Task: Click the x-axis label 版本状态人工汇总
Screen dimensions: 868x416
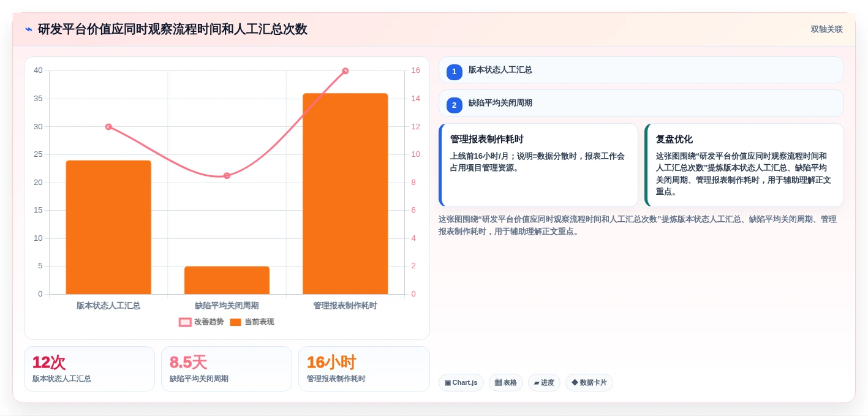Action: (108, 305)
